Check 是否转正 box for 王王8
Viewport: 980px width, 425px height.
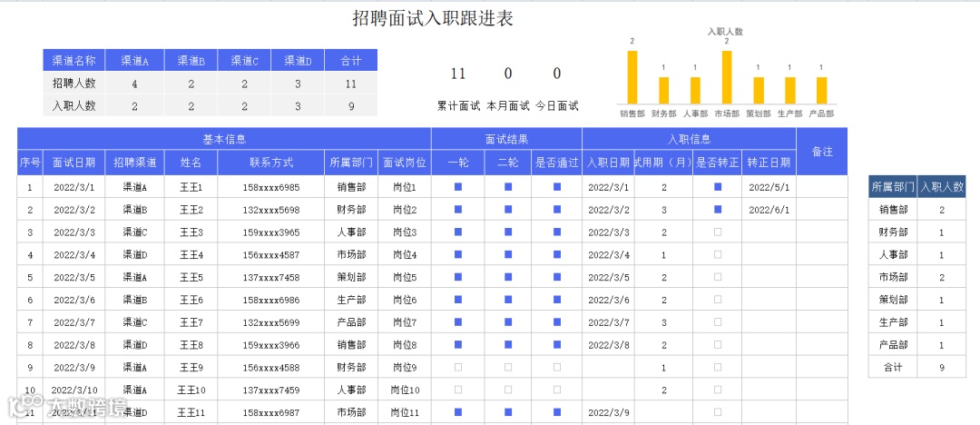point(718,345)
